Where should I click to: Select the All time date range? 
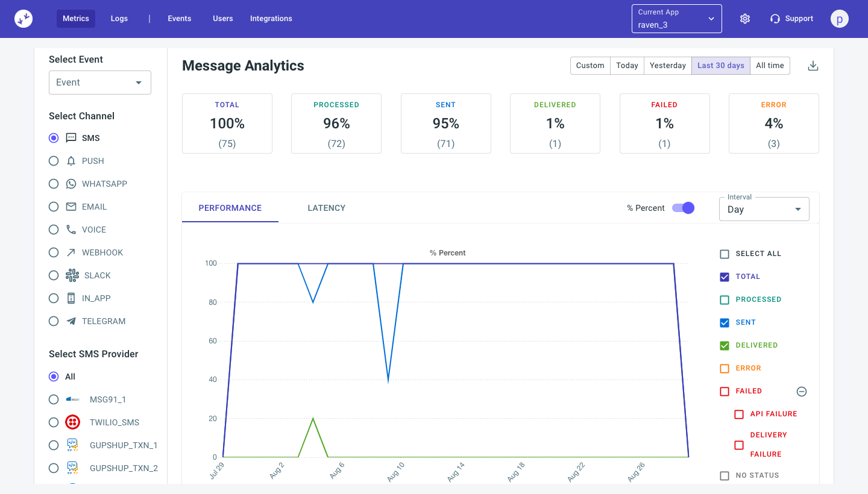(x=770, y=65)
